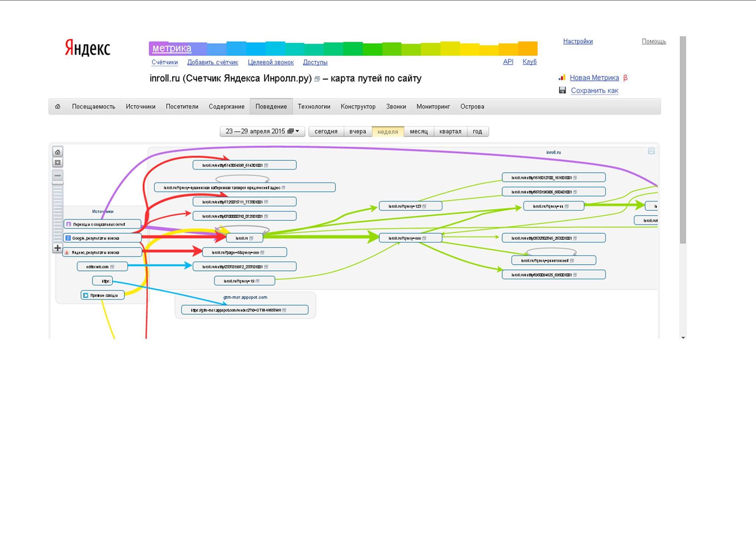Click the Yandex search results icon
Viewport: 756px width, 535px height.
click(x=67, y=253)
